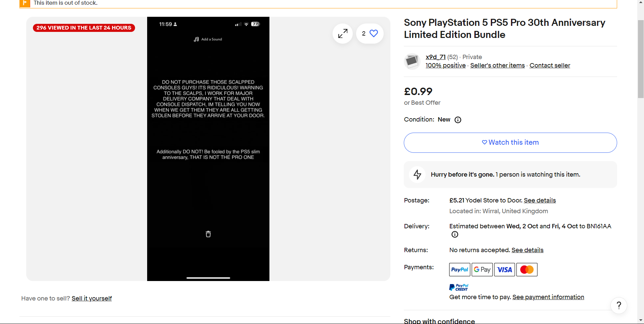Click the product title heading
This screenshot has width=644, height=324.
(504, 29)
